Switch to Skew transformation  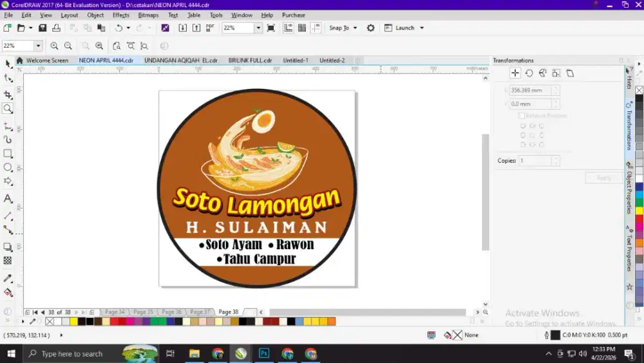point(570,73)
